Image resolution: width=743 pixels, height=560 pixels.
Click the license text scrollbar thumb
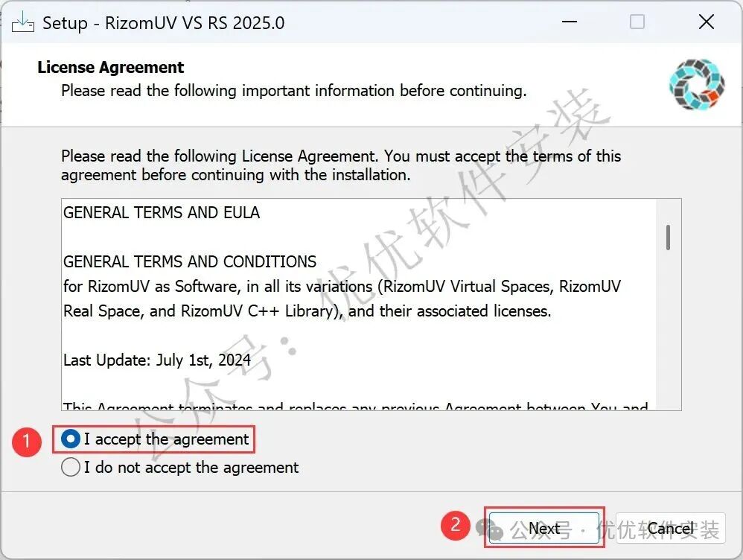coord(668,238)
